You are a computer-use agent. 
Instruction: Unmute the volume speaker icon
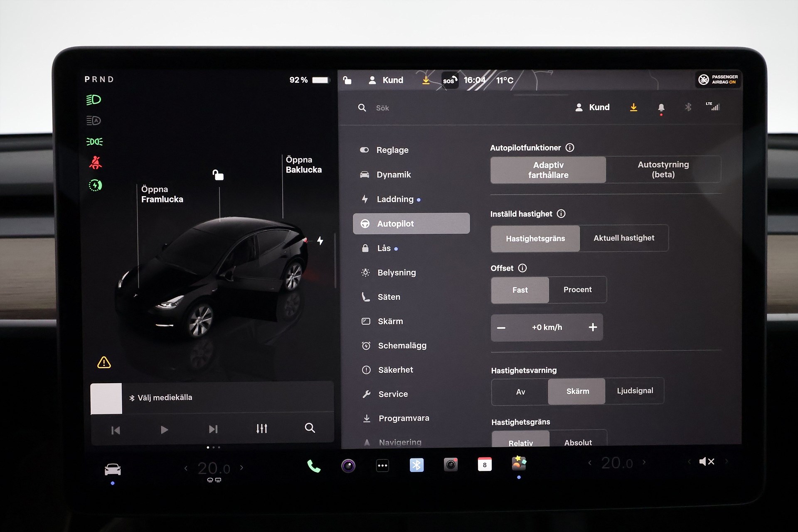click(707, 461)
